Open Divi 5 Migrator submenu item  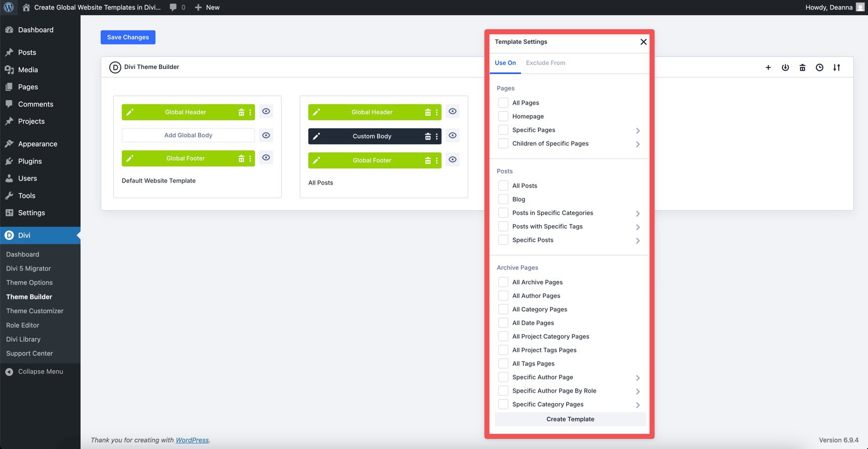(28, 268)
